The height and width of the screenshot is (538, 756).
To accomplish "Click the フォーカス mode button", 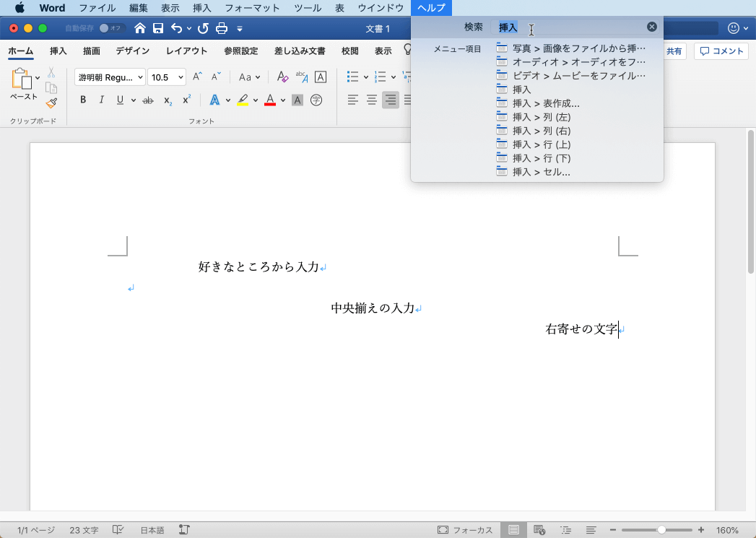I will click(465, 530).
